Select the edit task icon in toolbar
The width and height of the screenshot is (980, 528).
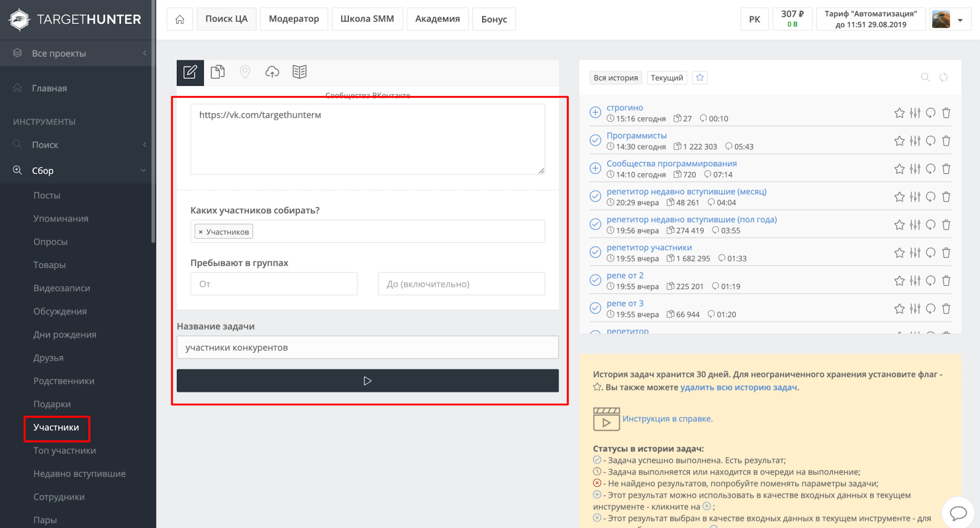pyautogui.click(x=190, y=72)
